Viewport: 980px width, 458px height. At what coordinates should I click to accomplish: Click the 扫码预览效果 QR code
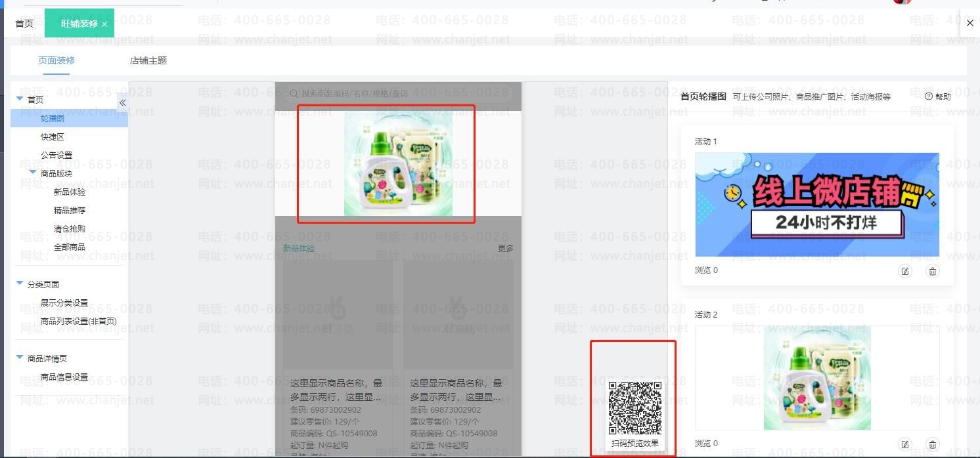[x=635, y=408]
